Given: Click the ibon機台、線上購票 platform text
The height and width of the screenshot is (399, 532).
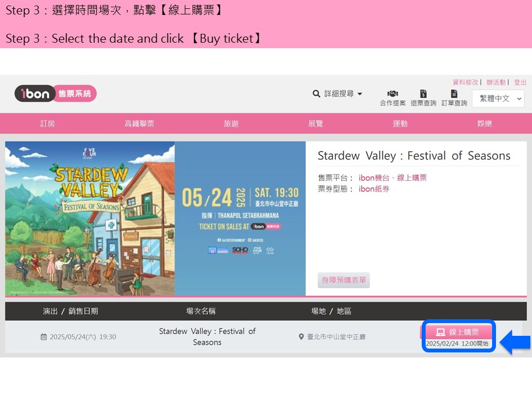Looking at the screenshot, I should point(392,178).
